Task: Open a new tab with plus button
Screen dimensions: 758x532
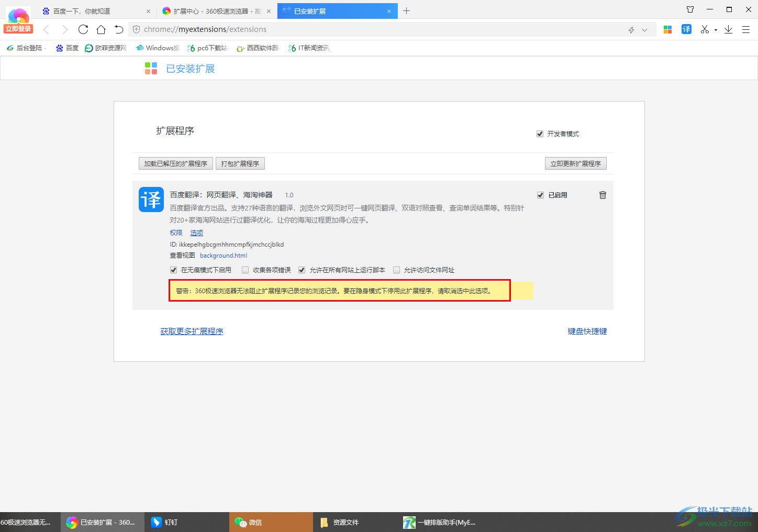Action: click(406, 10)
